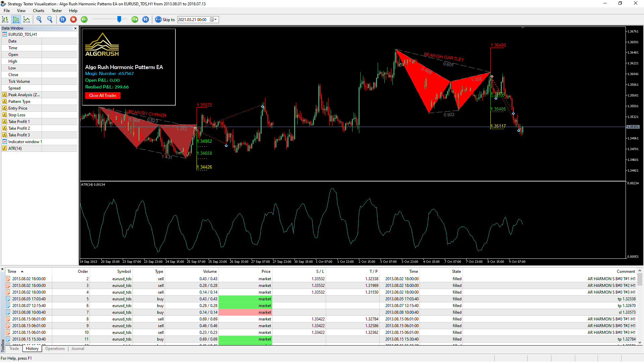
Task: Switch the chart to bar chart mode
Action: click(x=5, y=19)
